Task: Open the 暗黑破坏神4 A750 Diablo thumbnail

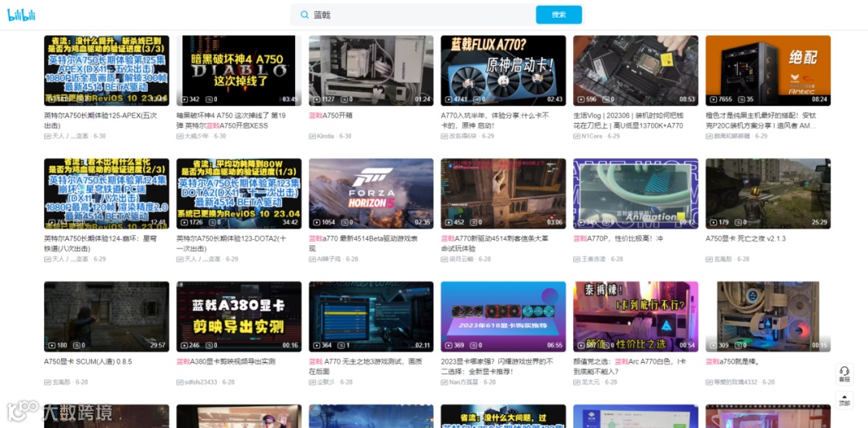Action: [240, 71]
